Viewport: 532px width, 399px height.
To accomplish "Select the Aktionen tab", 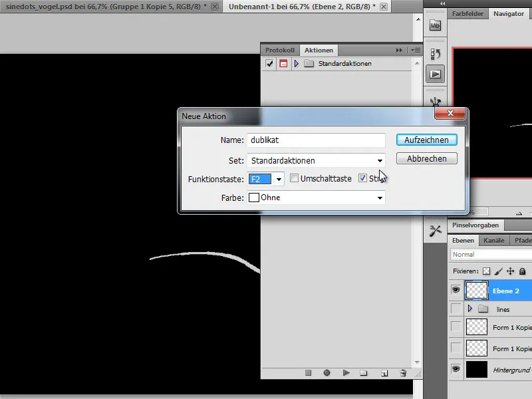I will coord(319,51).
